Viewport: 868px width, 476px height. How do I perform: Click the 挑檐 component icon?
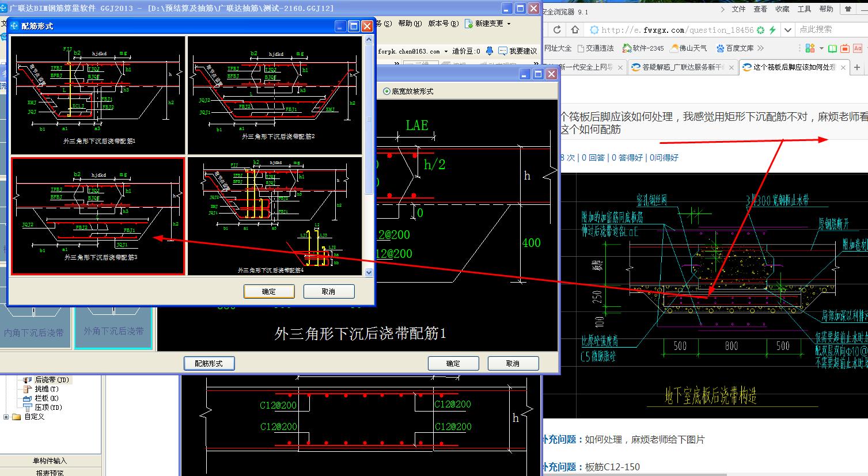click(27, 389)
